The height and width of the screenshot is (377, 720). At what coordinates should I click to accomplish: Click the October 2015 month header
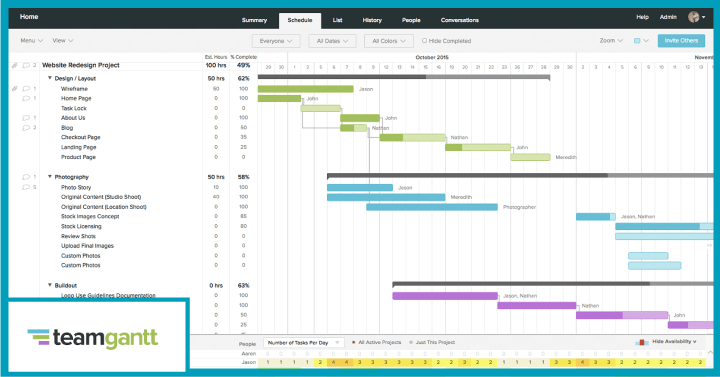(432, 57)
